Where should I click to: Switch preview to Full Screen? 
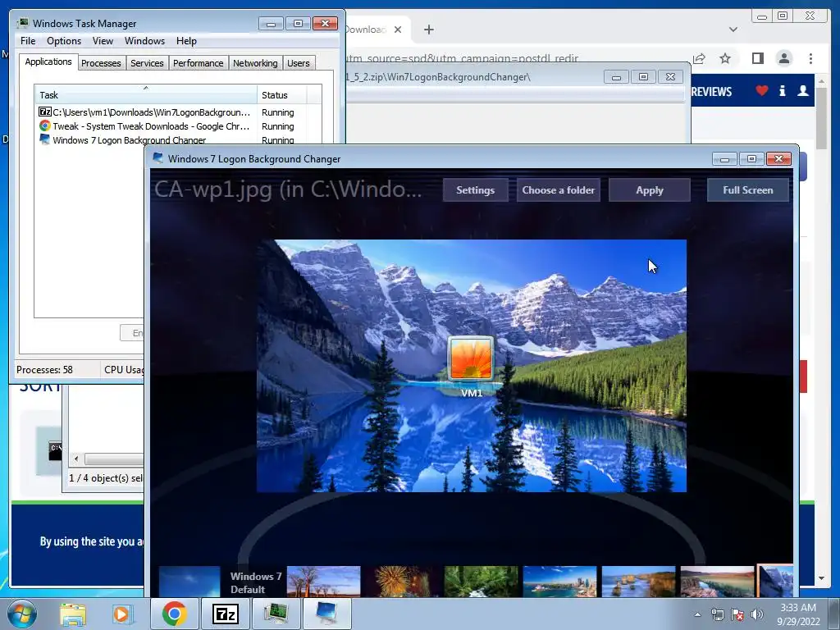pyautogui.click(x=748, y=190)
